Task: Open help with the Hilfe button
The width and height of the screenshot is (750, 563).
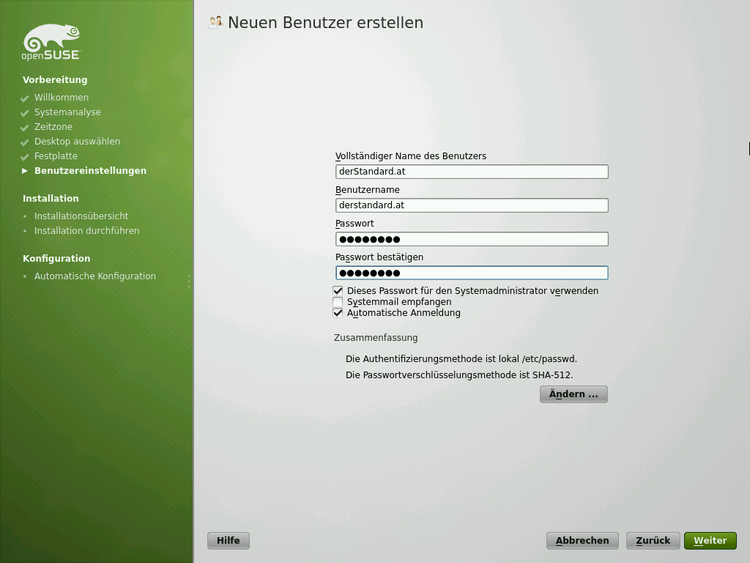Action: pos(228,541)
